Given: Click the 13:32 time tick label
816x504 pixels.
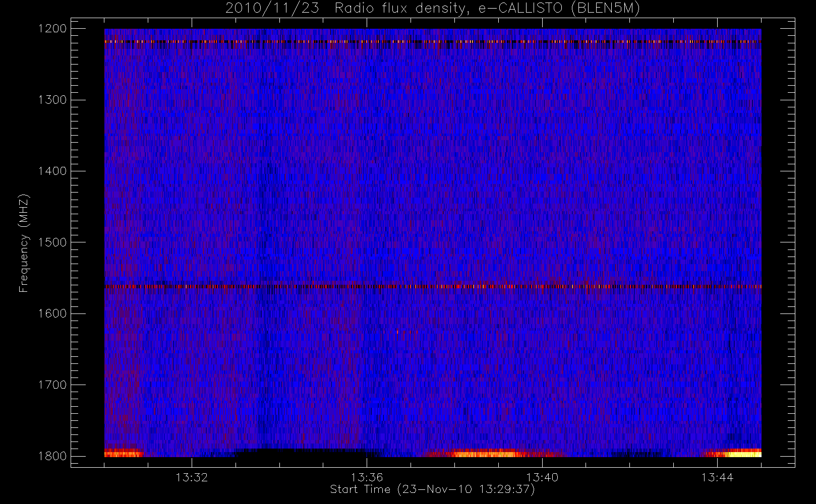Looking at the screenshot, I should [192, 477].
